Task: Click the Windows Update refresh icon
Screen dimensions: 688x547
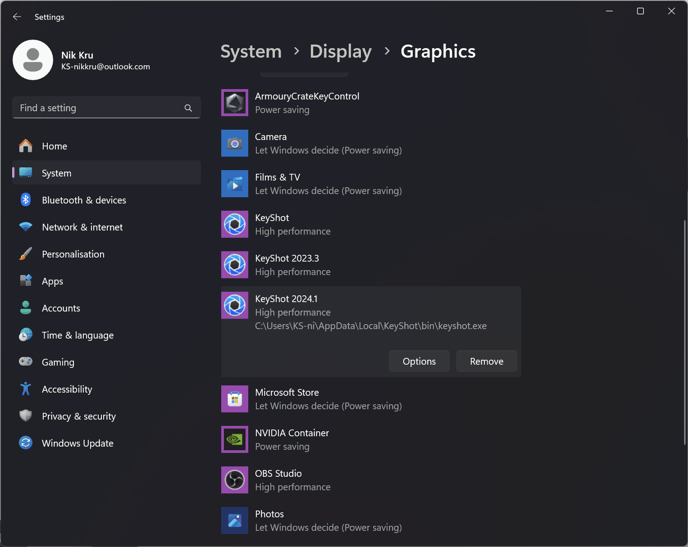Action: tap(25, 443)
